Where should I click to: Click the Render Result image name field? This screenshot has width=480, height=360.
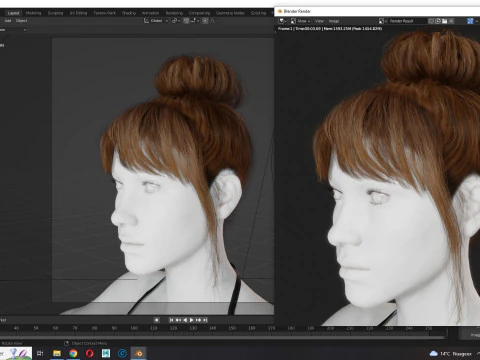[407, 21]
